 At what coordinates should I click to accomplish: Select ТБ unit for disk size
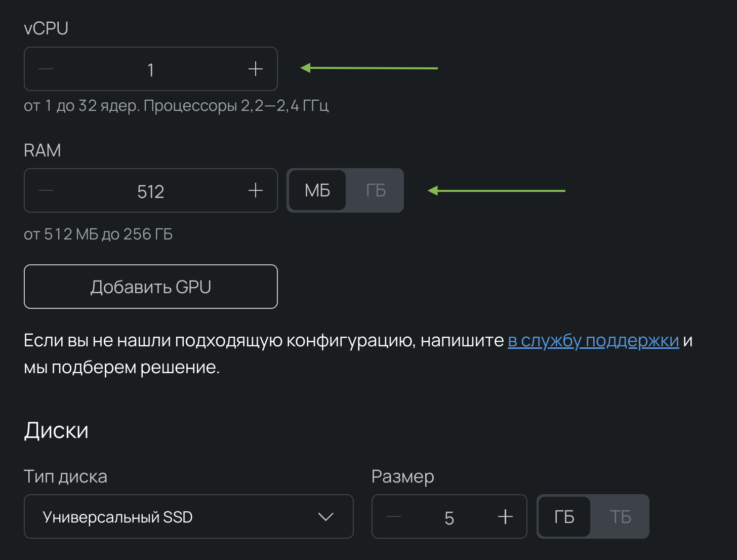click(x=620, y=517)
